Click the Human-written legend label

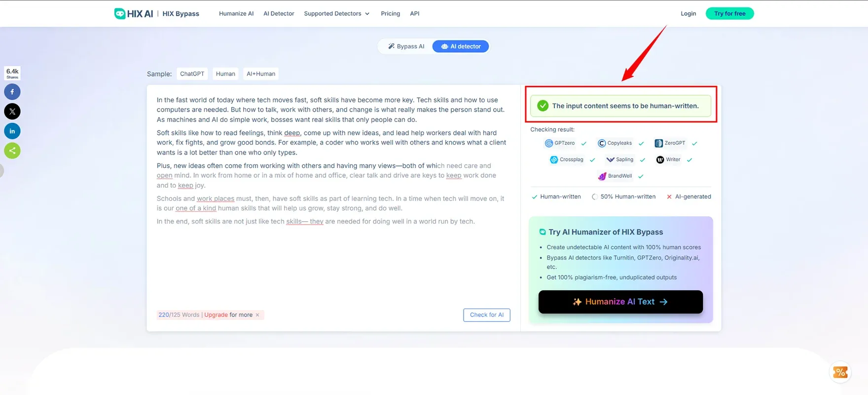(560, 197)
